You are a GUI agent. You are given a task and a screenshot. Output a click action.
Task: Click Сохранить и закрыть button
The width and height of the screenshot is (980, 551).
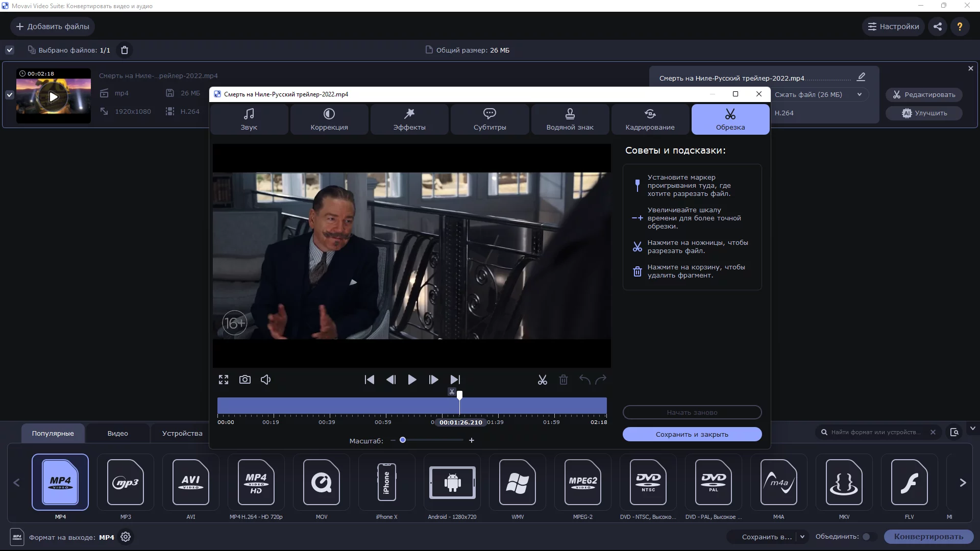coord(692,434)
